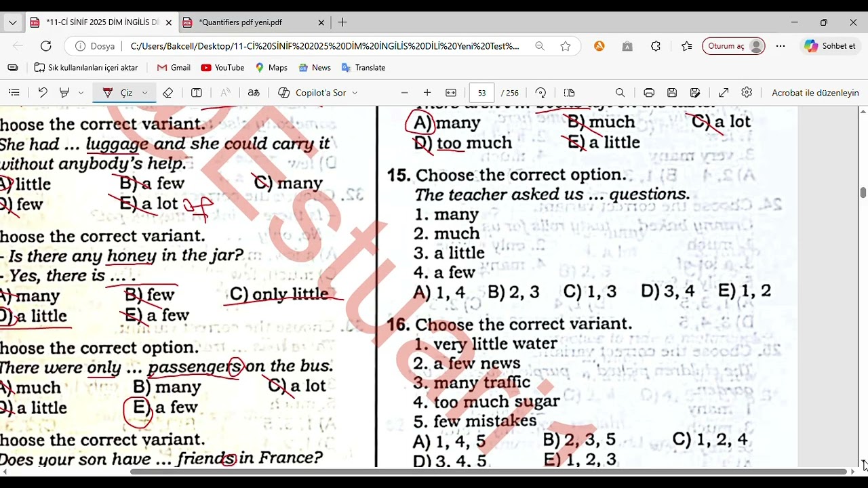Fit the page to width

tap(451, 93)
